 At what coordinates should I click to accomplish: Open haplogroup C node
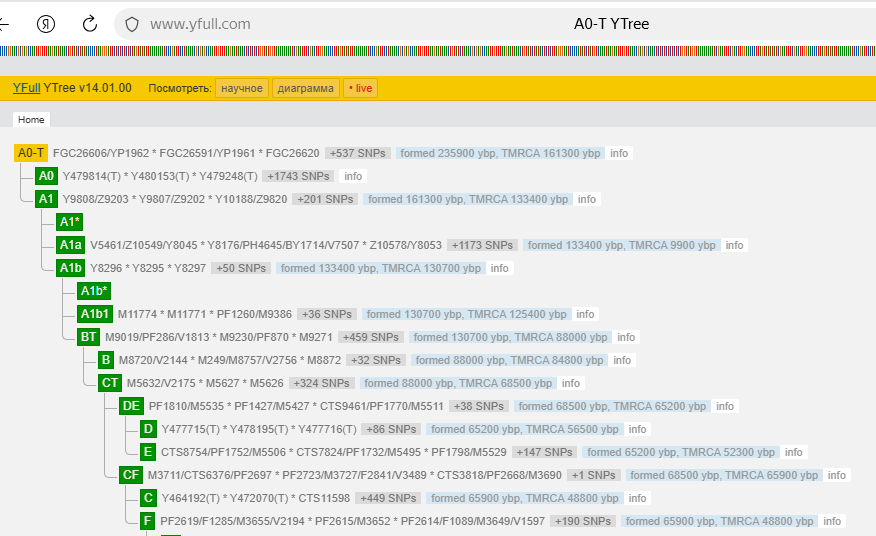point(148,498)
